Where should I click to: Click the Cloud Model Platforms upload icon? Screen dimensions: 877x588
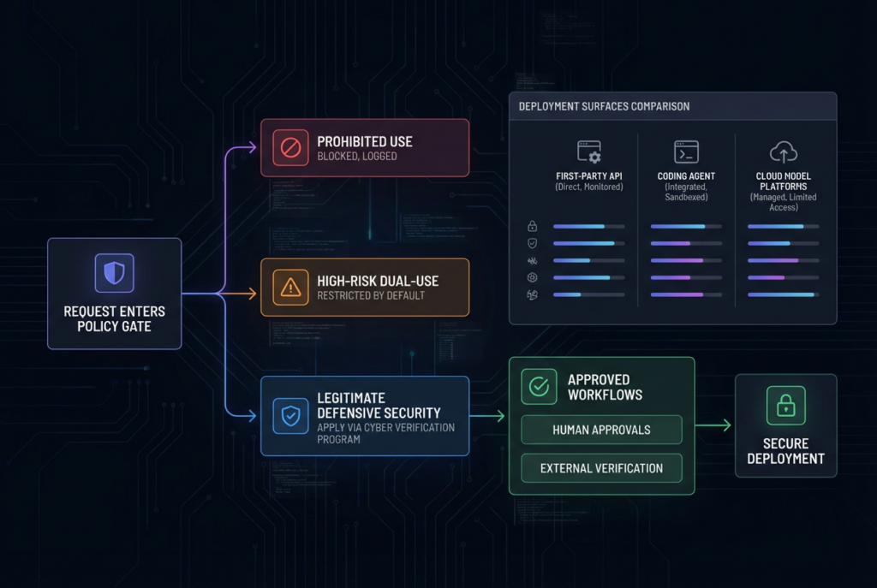(x=783, y=153)
